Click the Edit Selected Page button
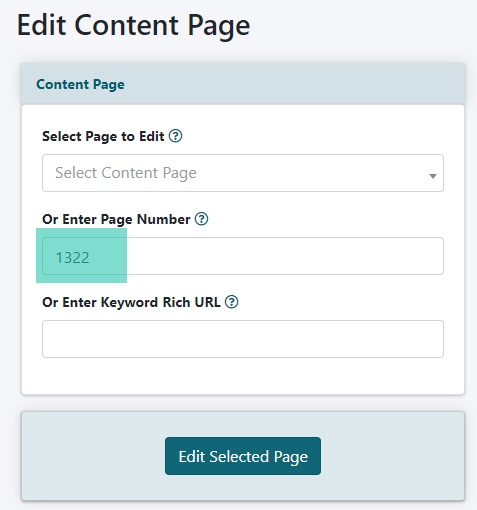This screenshot has width=477, height=510. pyautogui.click(x=243, y=456)
